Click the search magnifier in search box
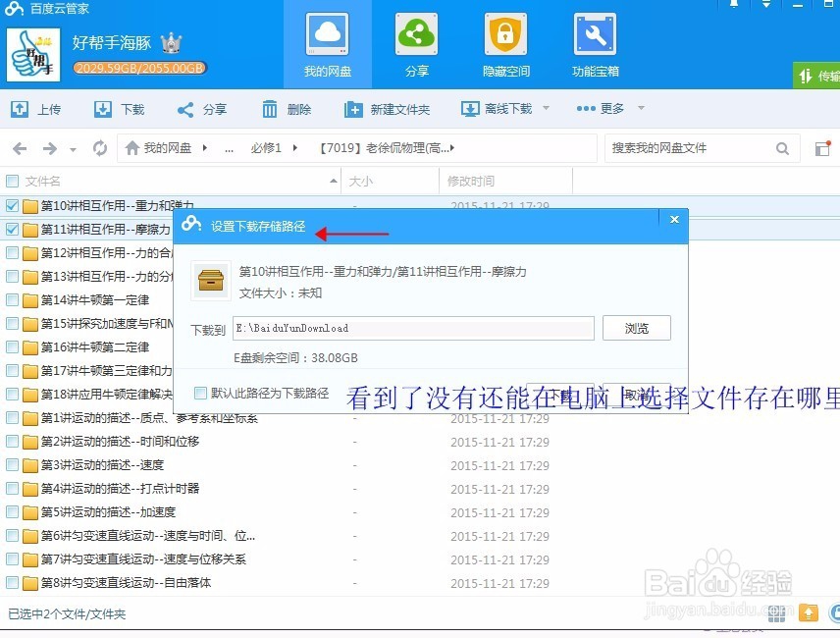The width and height of the screenshot is (840, 638). click(782, 147)
